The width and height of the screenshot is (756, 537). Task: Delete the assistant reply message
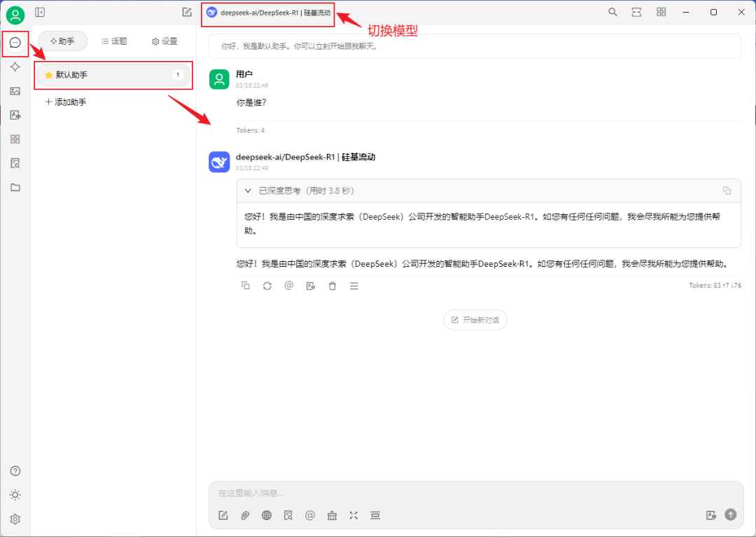tap(332, 286)
